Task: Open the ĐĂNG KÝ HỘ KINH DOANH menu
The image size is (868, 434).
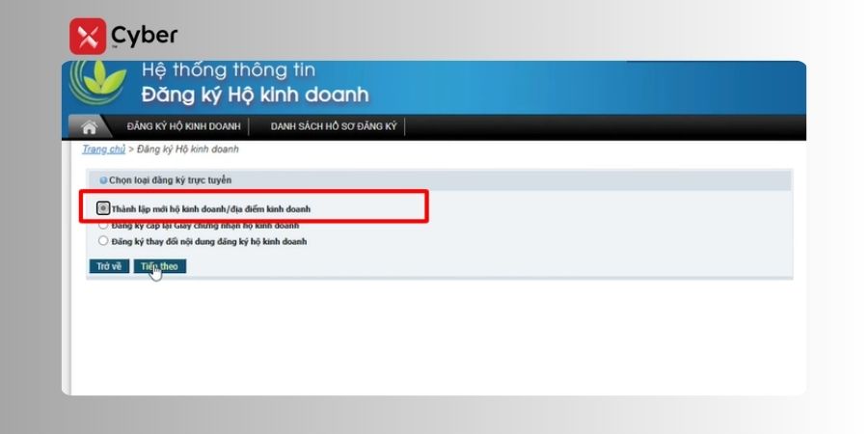Action: point(184,126)
